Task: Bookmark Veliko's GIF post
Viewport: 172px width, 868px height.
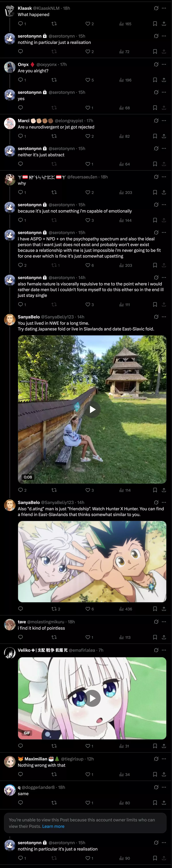Action: coord(155,746)
